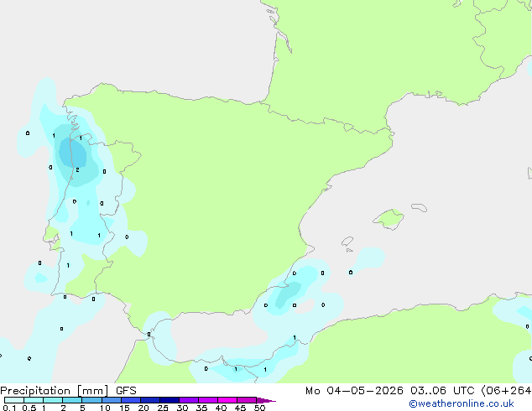Select the 35–40 mm legend swatch
This screenshot has width=532, height=411.
pos(207,400)
